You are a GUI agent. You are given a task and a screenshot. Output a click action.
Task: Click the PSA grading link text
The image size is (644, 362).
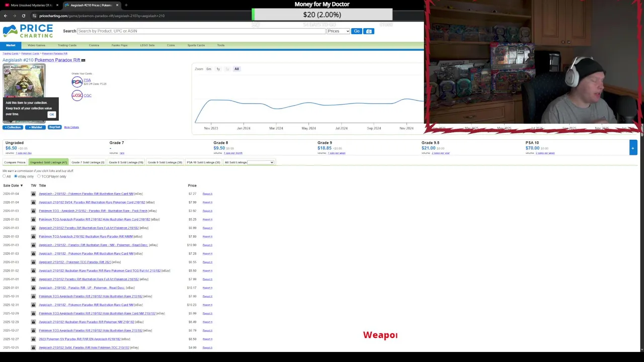pyautogui.click(x=88, y=80)
